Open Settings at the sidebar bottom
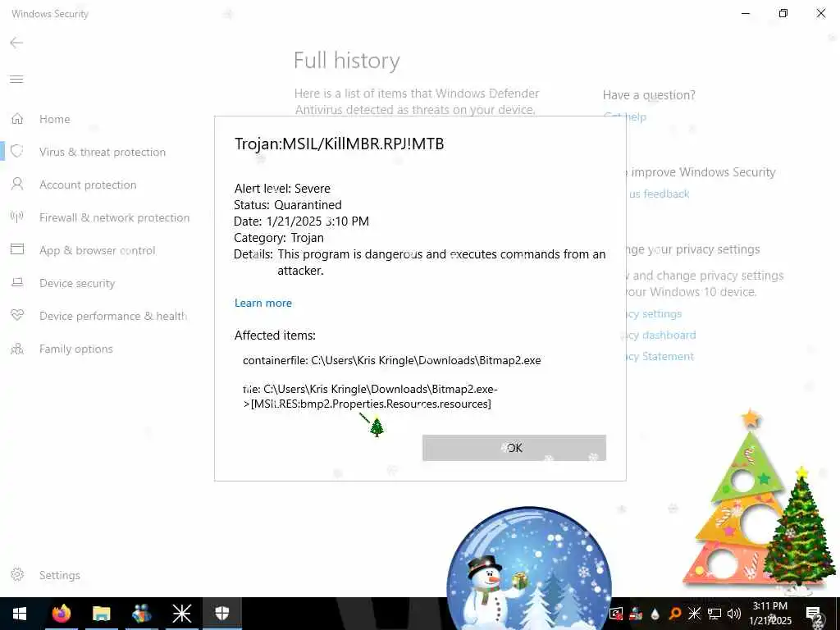This screenshot has width=840, height=630. (x=59, y=575)
